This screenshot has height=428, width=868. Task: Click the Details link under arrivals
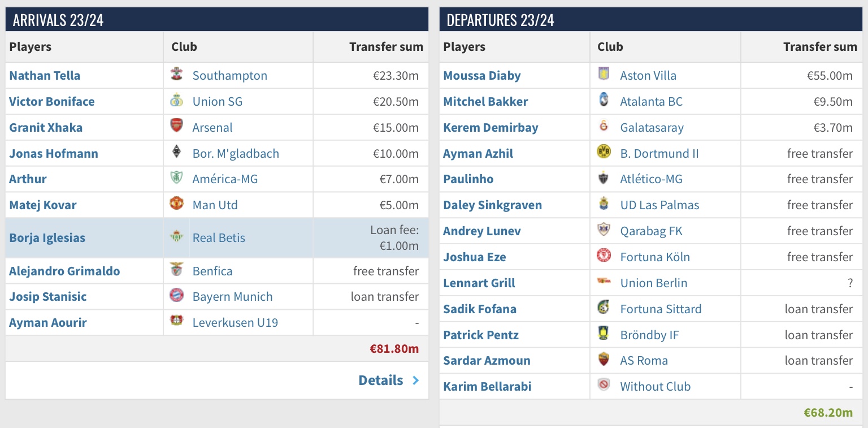pos(381,381)
